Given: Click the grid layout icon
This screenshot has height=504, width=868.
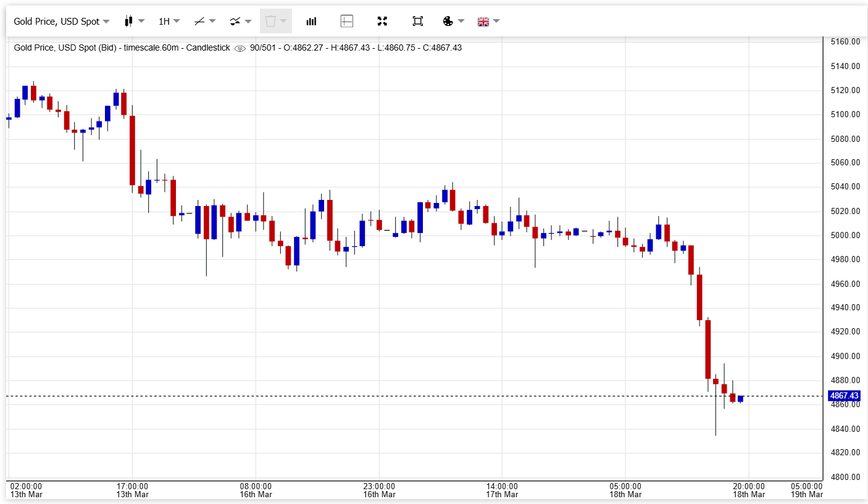Looking at the screenshot, I should 346,20.
